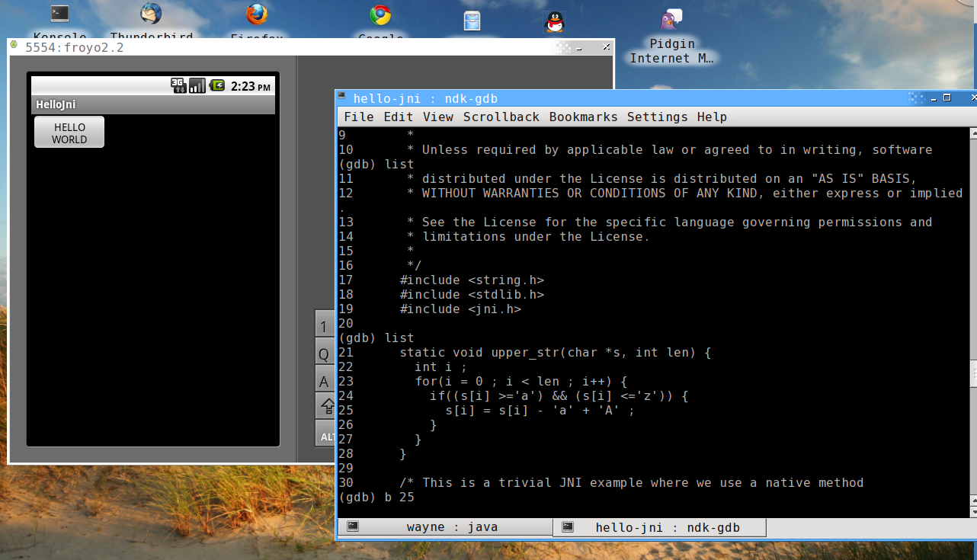This screenshot has height=560, width=977.
Task: Select the hello-jni : ndk-gdb tab
Action: coord(660,527)
